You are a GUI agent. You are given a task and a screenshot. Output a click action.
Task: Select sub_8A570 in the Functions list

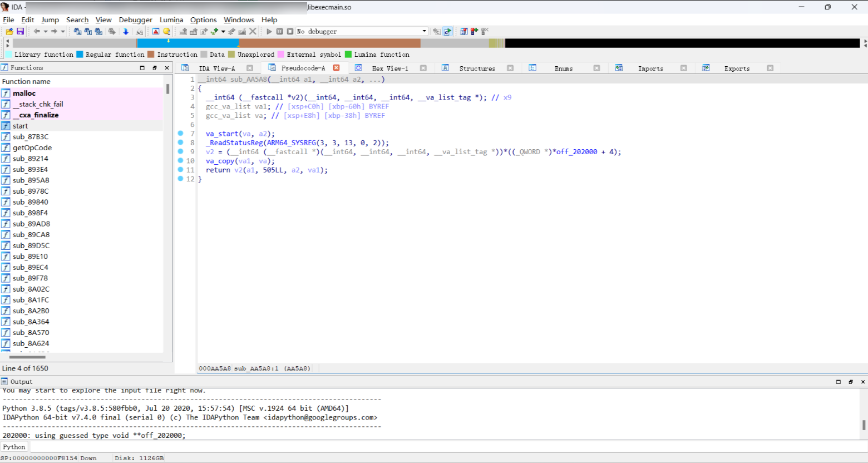(82, 333)
